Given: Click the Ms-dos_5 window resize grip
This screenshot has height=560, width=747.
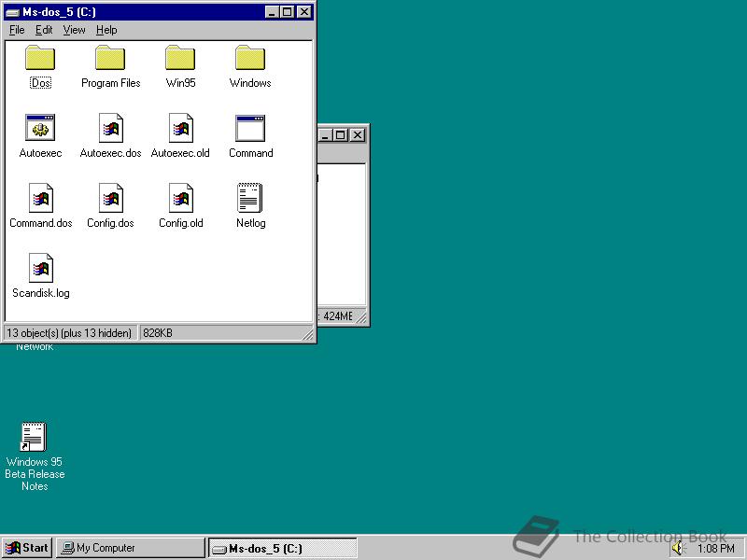Looking at the screenshot, I should click(x=308, y=334).
